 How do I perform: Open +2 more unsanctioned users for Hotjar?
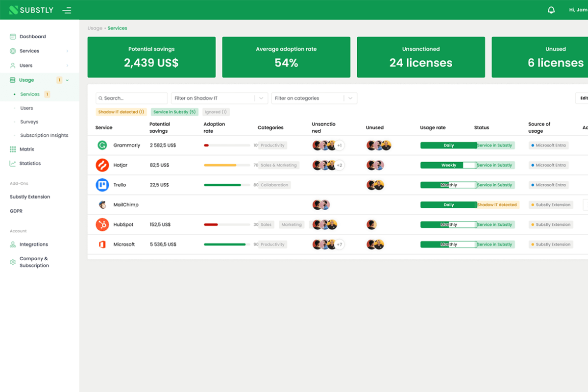(x=339, y=165)
